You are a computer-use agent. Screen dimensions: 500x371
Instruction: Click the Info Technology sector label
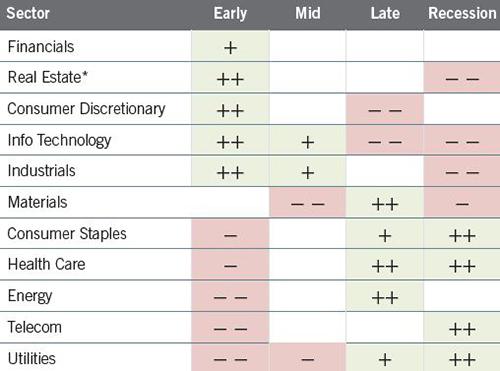pos(59,140)
